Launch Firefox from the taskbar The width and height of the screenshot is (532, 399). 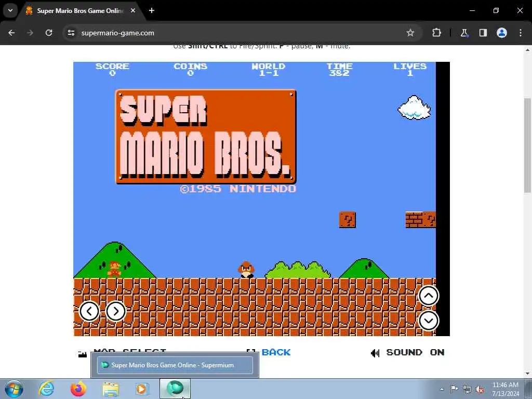coord(78,389)
